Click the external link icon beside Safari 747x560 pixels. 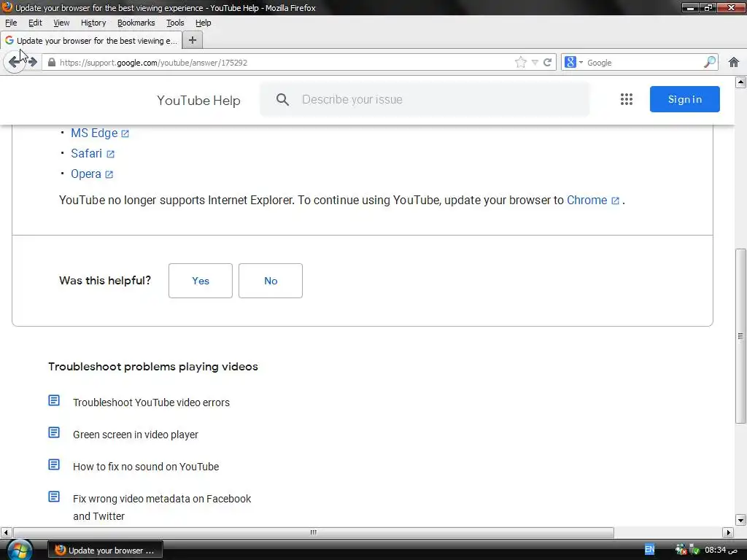(x=111, y=154)
